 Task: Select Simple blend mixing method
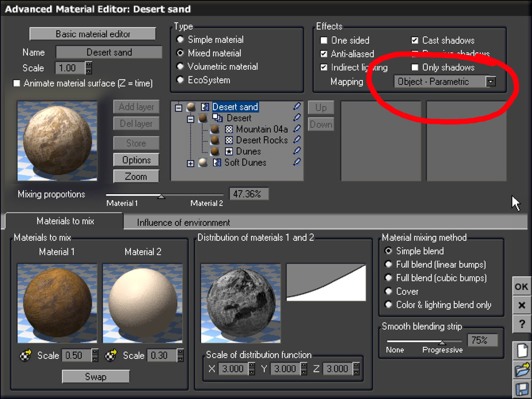(x=388, y=251)
